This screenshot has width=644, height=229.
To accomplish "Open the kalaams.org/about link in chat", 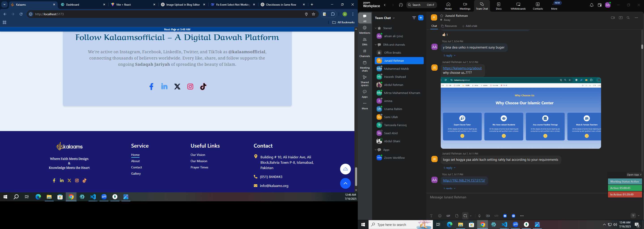I will pyautogui.click(x=462, y=68).
